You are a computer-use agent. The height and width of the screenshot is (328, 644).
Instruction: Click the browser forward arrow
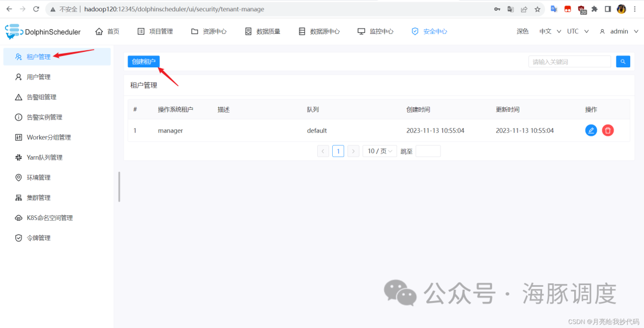tap(23, 9)
